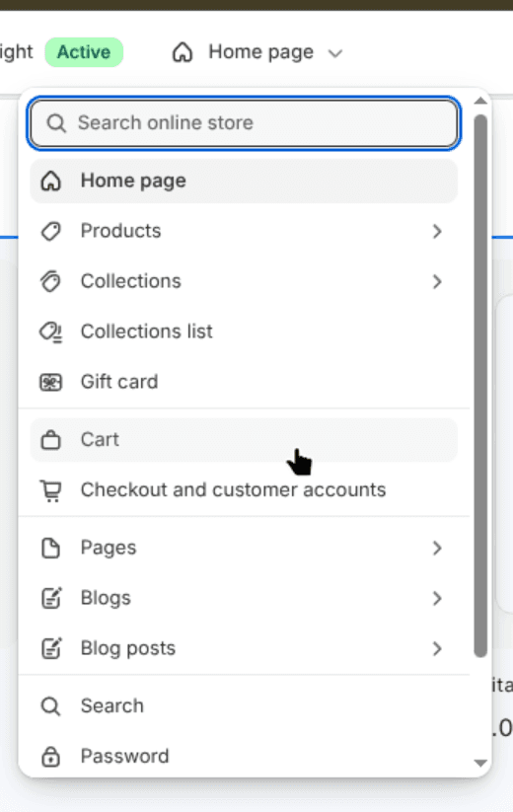Image resolution: width=513 pixels, height=812 pixels.
Task: Focus the Search online store field
Action: tap(244, 123)
